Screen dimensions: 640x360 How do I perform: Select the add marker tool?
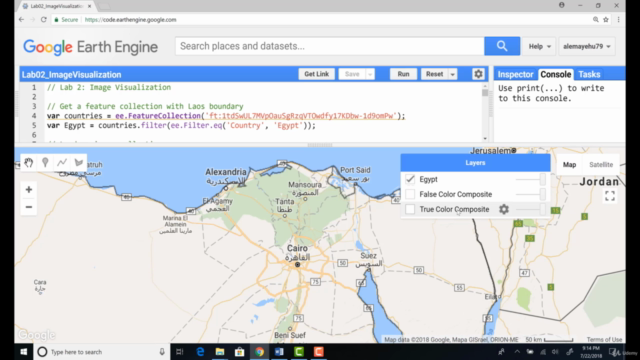pyautogui.click(x=45, y=162)
